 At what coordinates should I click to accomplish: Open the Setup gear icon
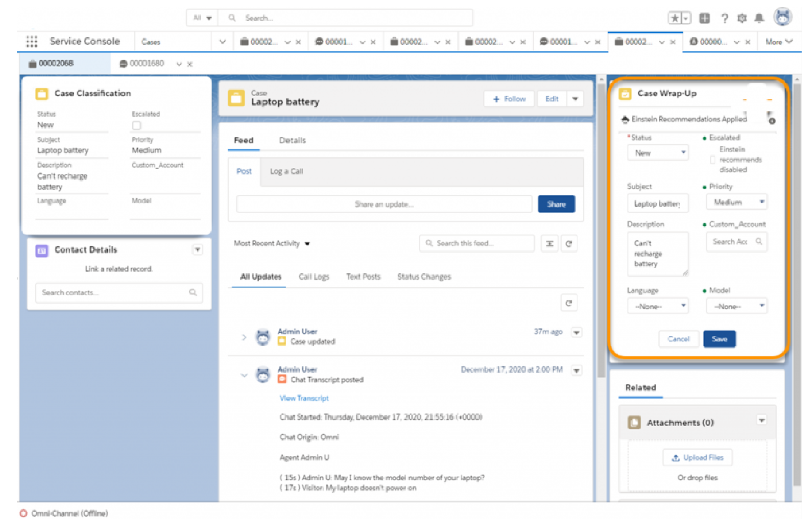click(742, 18)
